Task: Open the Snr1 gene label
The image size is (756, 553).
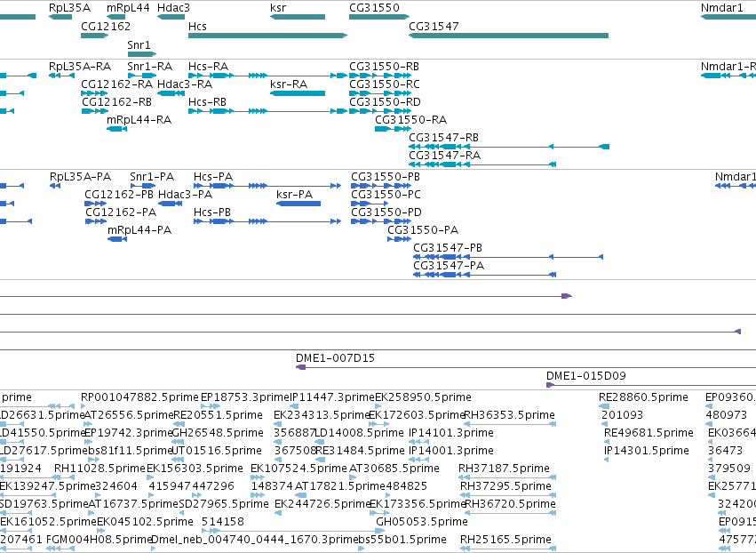Action: click(139, 44)
